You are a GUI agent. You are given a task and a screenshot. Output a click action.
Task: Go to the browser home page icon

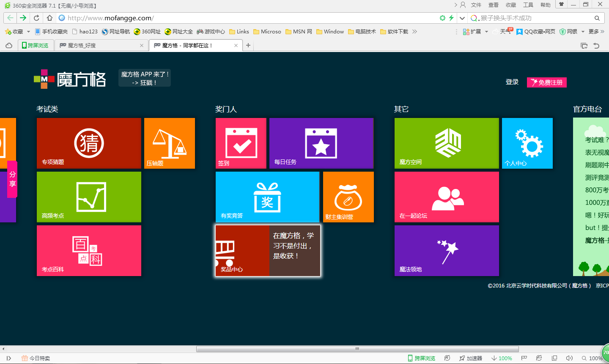click(49, 18)
